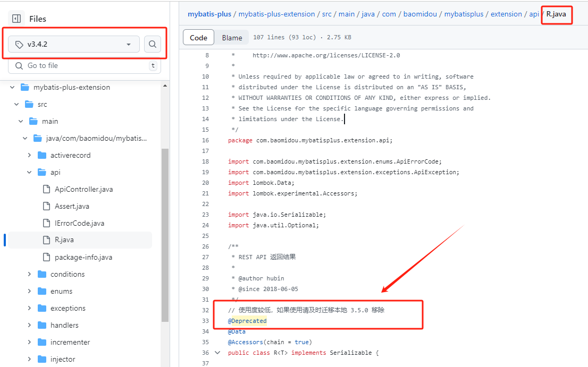The height and width of the screenshot is (367, 588).
Task: Collapse the file tree sidebar icon
Action: click(x=16, y=19)
